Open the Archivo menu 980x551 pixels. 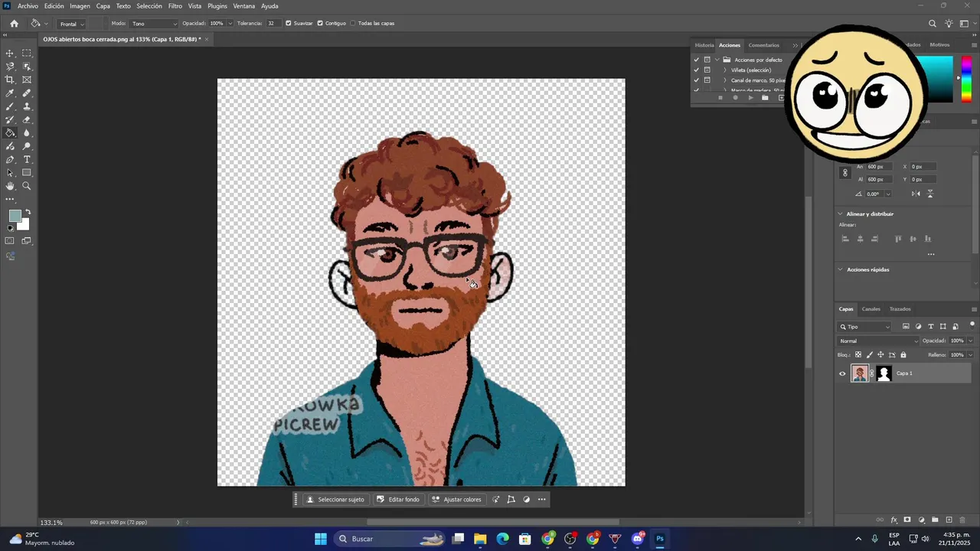[28, 6]
